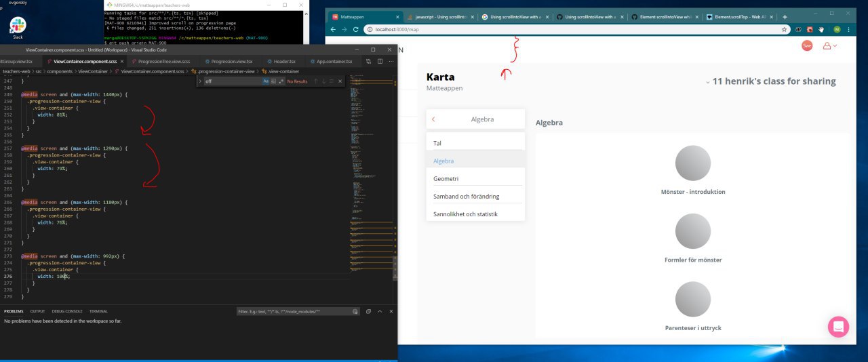Expand the replace field in find widget
This screenshot has height=362, width=868.
tap(200, 81)
